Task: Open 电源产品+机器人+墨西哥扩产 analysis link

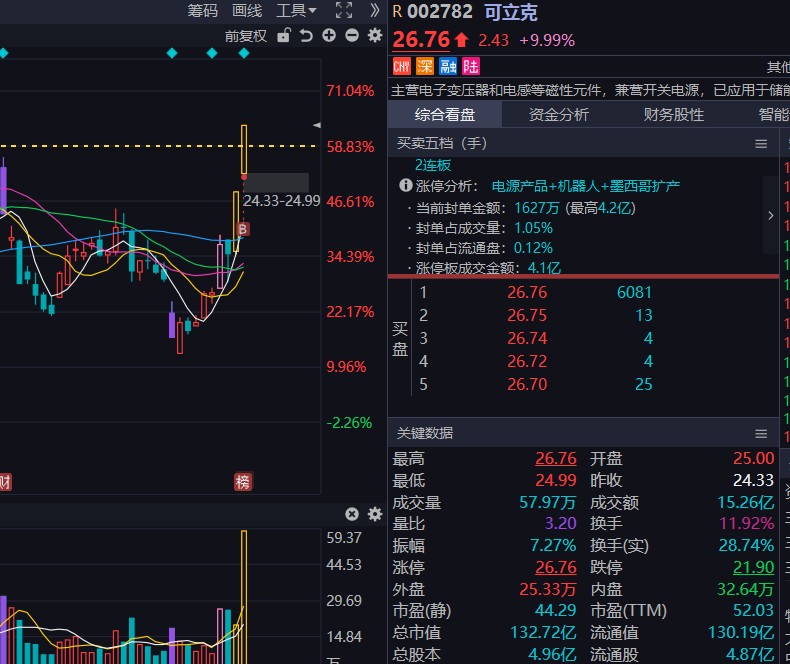Action: pos(585,186)
